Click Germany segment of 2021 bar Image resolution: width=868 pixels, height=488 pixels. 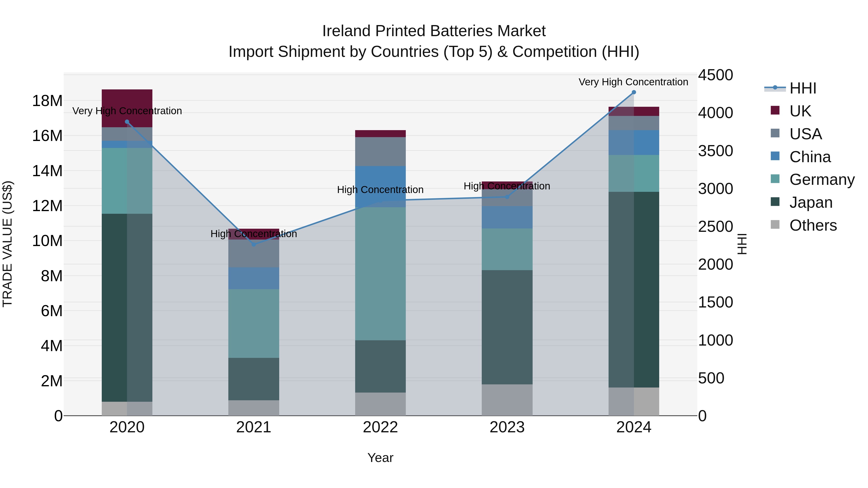[x=254, y=324]
